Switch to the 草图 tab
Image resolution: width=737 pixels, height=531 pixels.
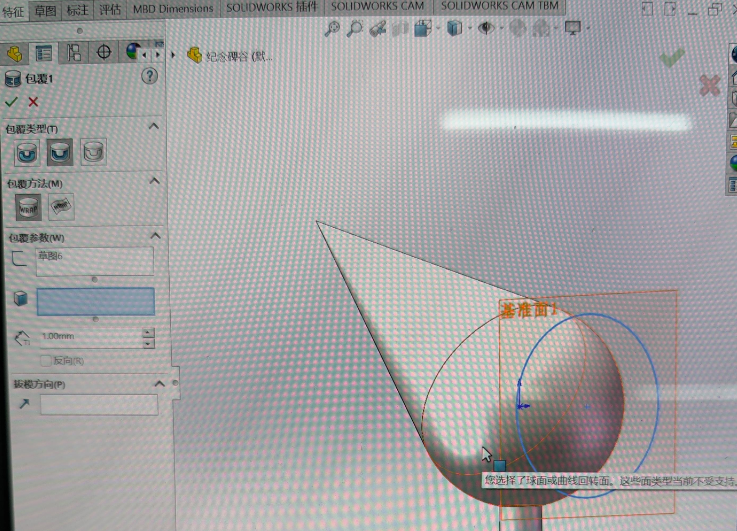tap(44, 9)
